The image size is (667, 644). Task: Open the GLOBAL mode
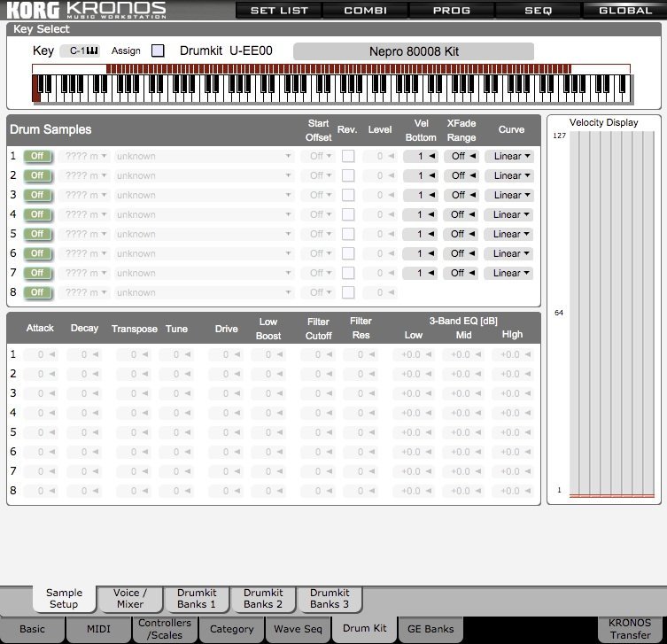point(624,11)
